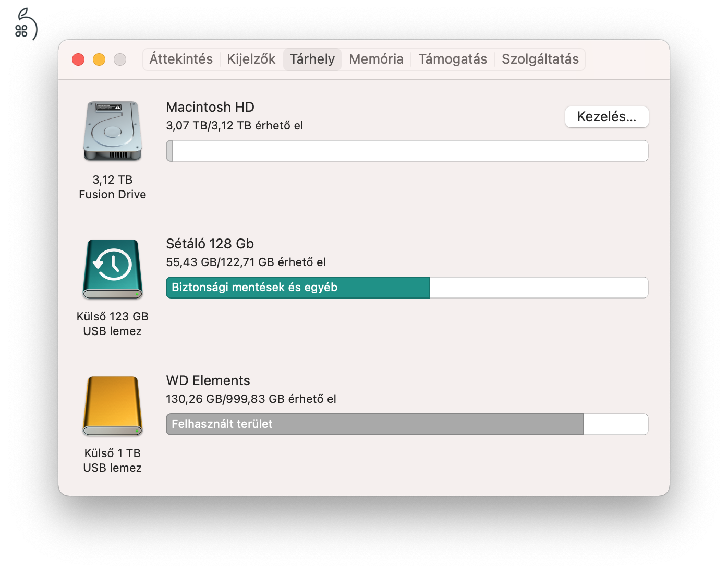
Task: Click the WD Elements title
Action: 208,380
